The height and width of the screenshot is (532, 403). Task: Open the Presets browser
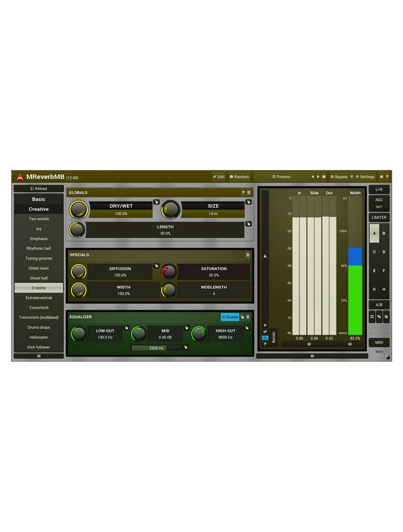tap(282, 177)
